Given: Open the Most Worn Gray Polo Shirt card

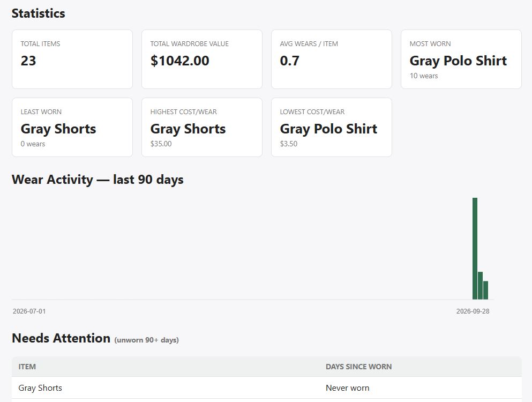Looking at the screenshot, I should [461, 59].
